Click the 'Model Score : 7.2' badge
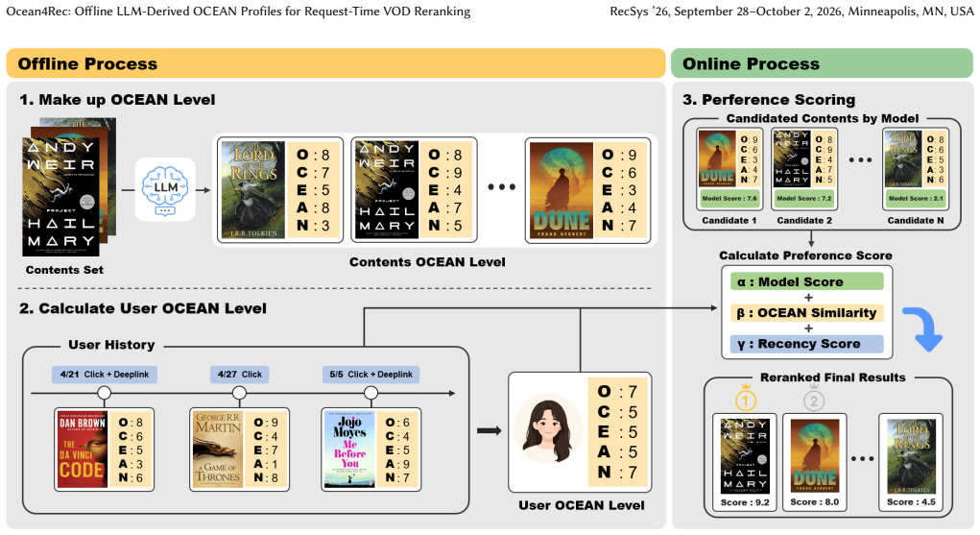The height and width of the screenshot is (535, 980). (x=803, y=199)
